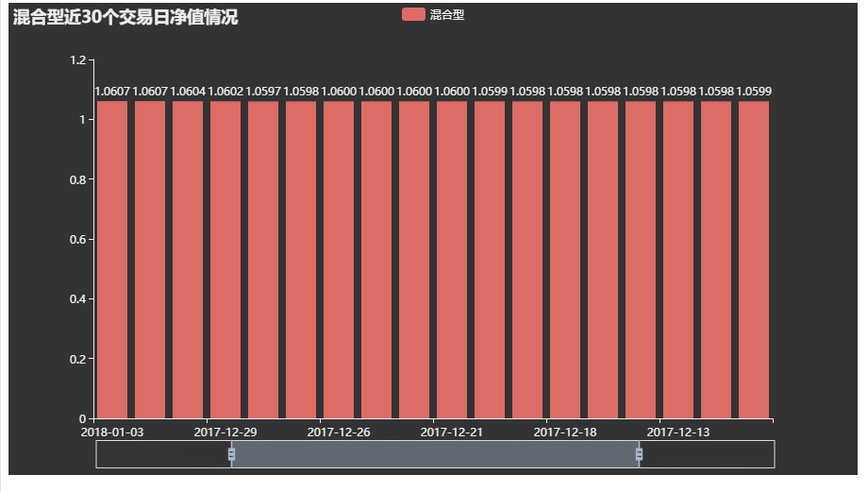Click y-axis tick label 0.8
The width and height of the screenshot is (868, 492).
tap(78, 179)
